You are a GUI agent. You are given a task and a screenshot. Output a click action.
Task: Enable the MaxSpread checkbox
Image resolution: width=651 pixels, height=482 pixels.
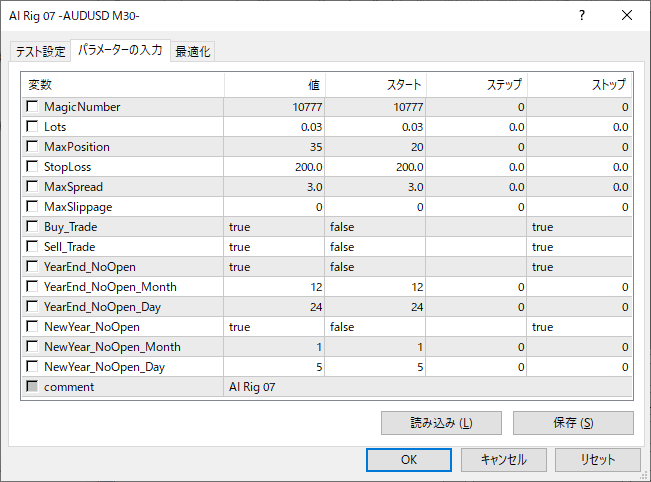click(x=32, y=186)
